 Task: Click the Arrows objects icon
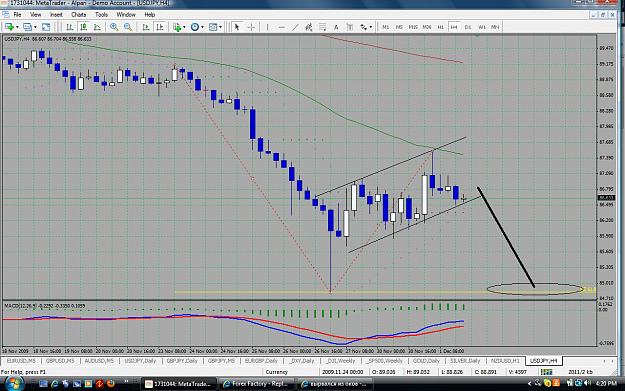pyautogui.click(x=364, y=27)
